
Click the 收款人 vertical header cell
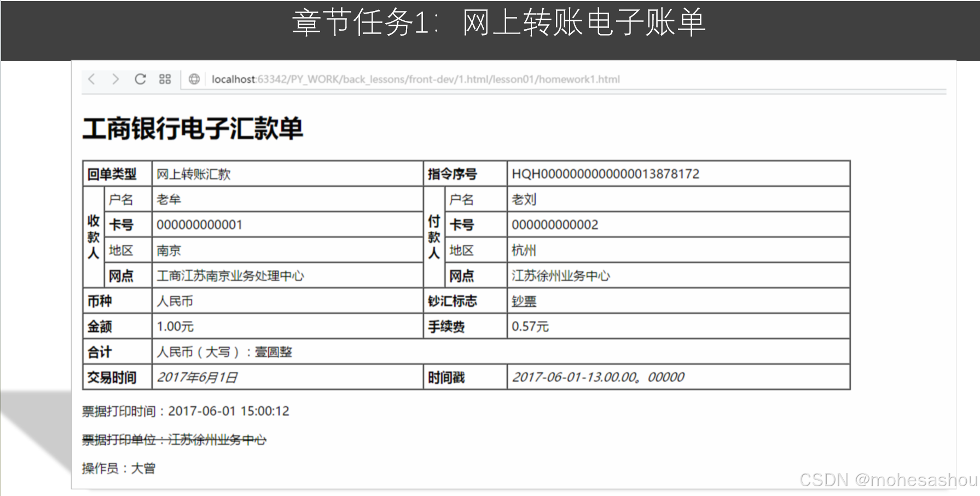coord(94,237)
